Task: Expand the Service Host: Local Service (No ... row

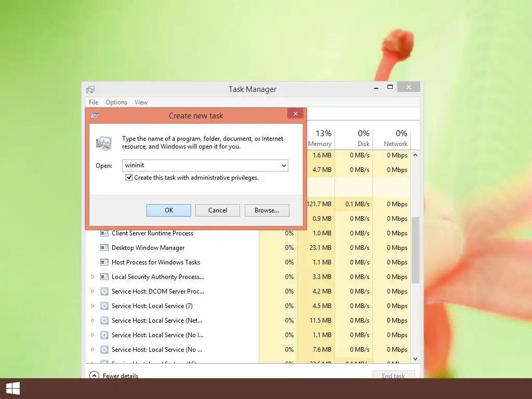Action: 92,350
